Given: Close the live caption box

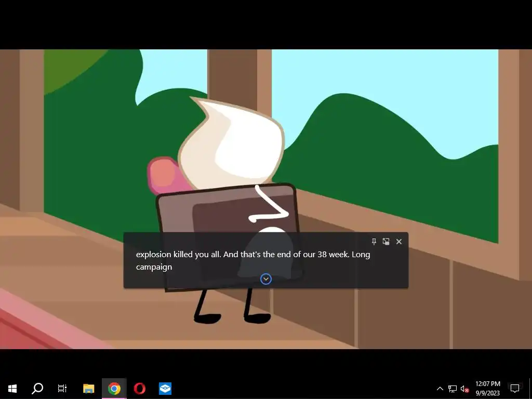Looking at the screenshot, I should (399, 242).
